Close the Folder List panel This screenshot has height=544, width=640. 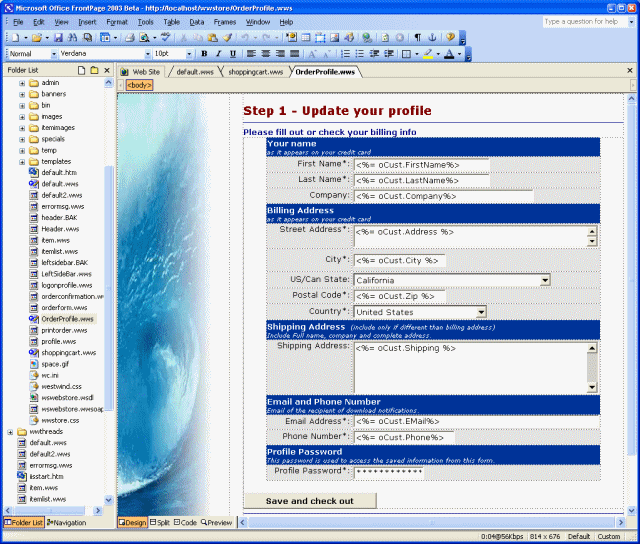pos(107,71)
